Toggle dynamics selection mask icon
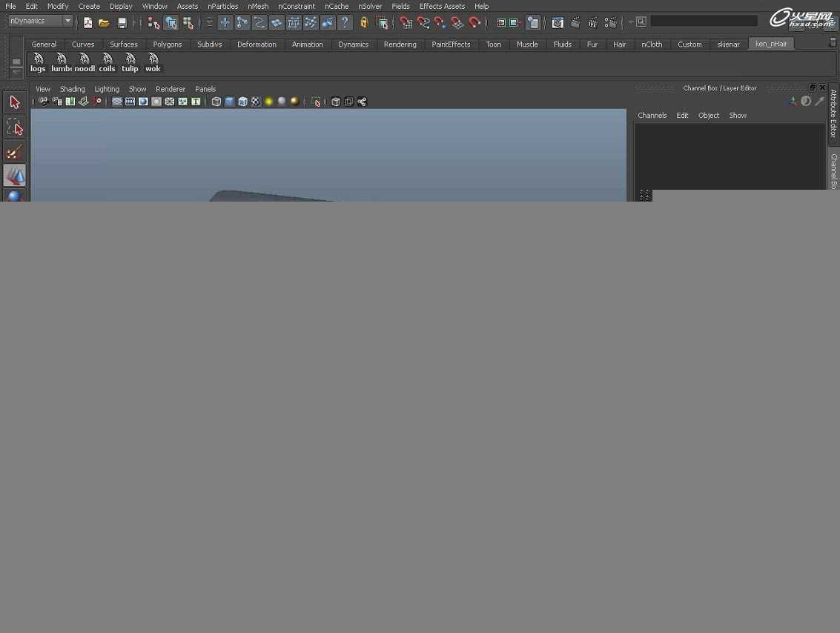 coord(311,22)
